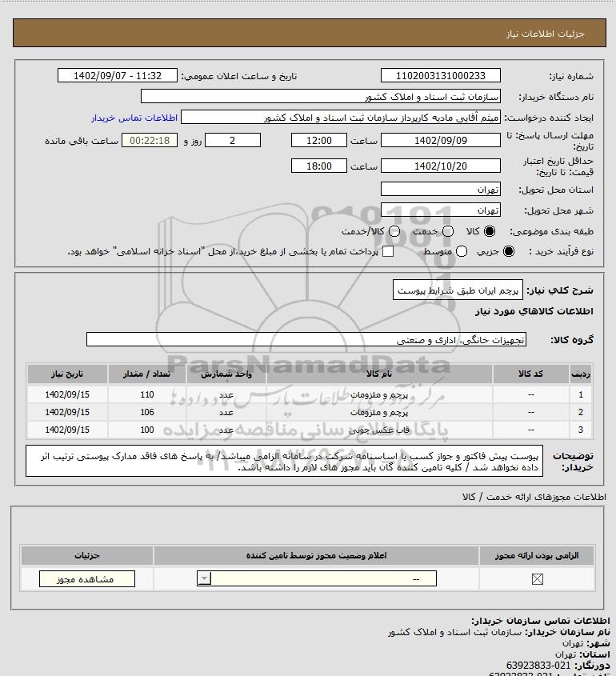Click the goods group field تجهیزات خانگی

coord(306,340)
